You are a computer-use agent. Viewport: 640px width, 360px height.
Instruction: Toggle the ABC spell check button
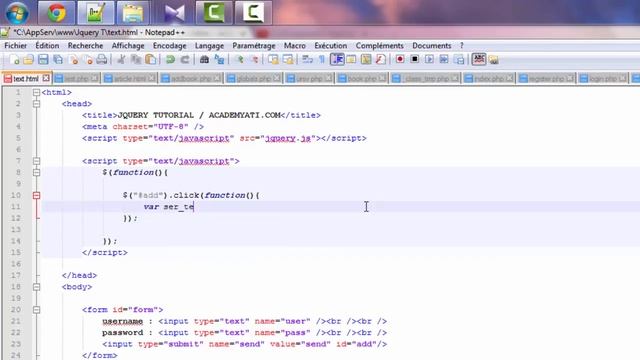pyautogui.click(x=479, y=60)
